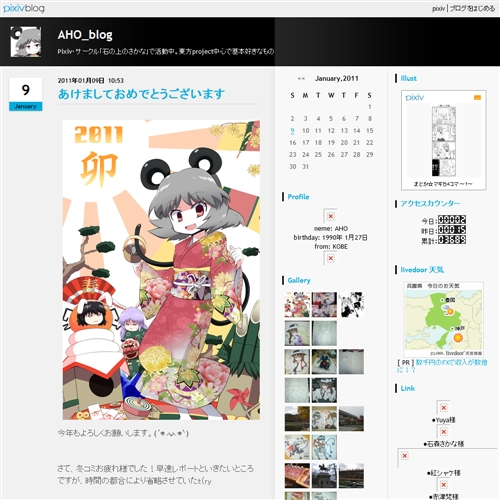Open the red cards photo gallery thumbnail
This screenshot has height=500, width=500.
[297, 476]
